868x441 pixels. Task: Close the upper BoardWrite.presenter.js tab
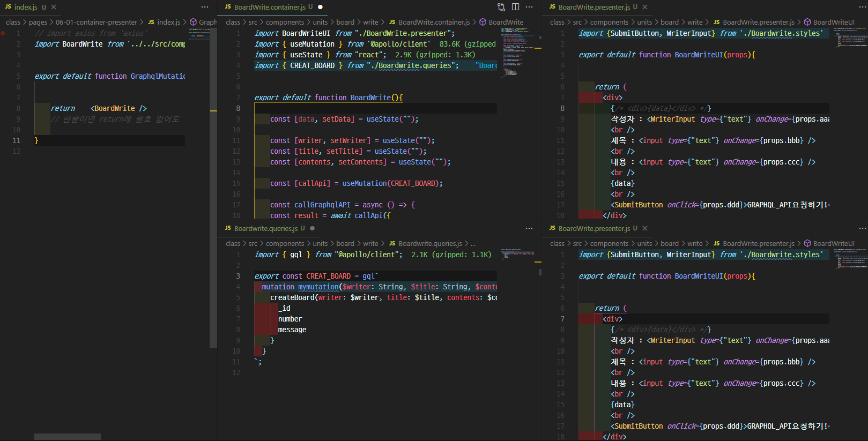pyautogui.click(x=645, y=7)
